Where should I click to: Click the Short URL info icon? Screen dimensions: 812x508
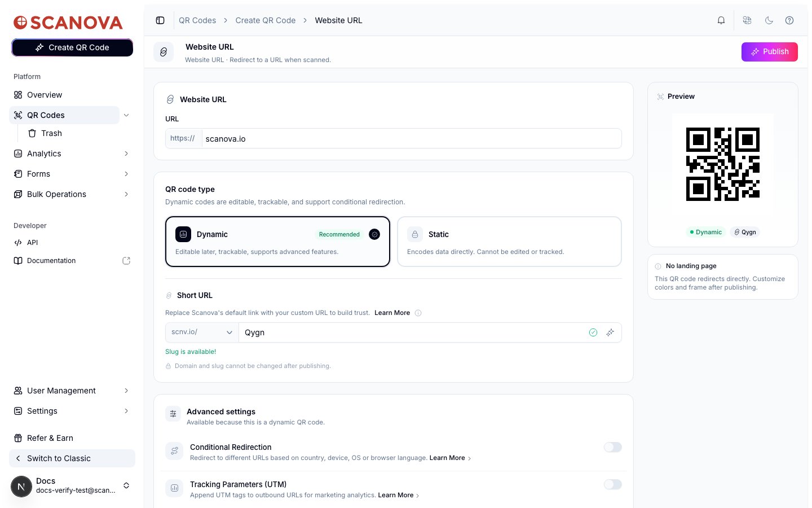click(418, 313)
